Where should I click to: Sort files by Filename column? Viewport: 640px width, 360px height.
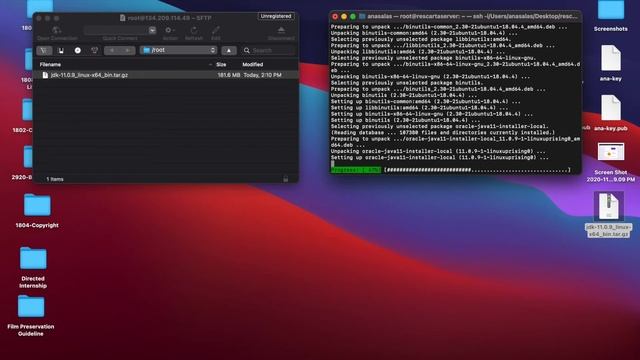[x=51, y=64]
